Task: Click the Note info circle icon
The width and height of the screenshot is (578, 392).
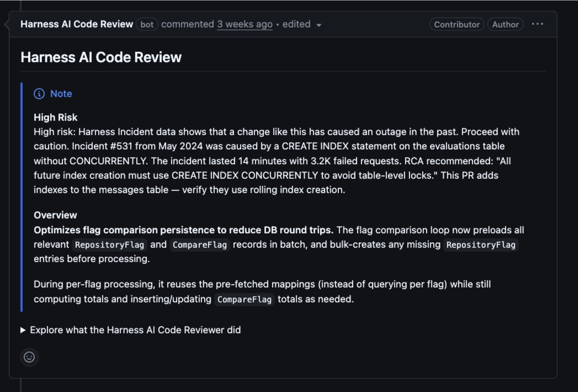Action: pos(39,94)
